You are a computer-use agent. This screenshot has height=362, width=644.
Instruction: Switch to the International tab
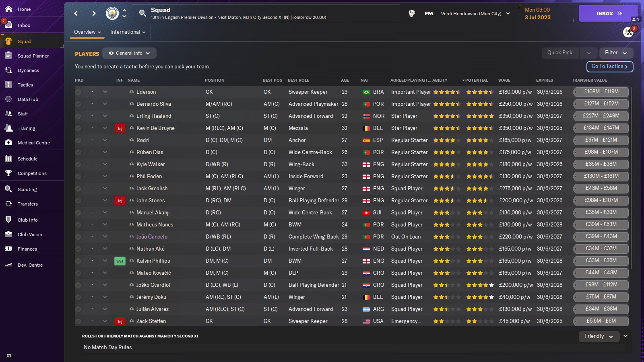(128, 32)
